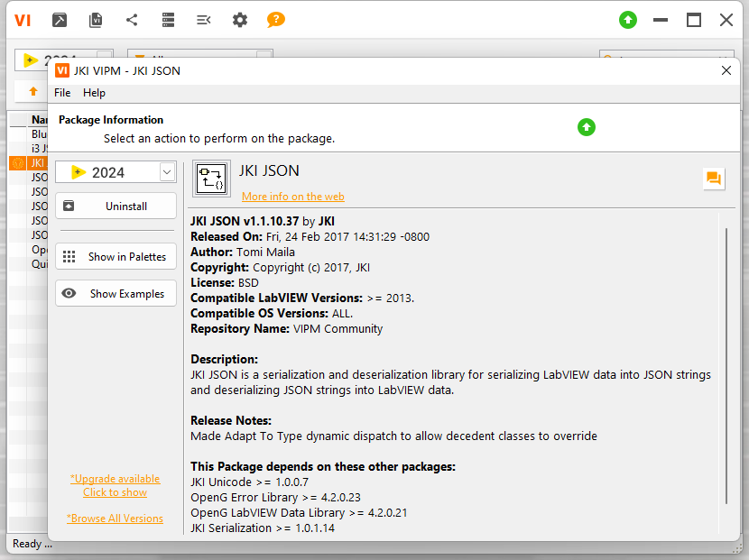
Task: Open settings gear in main toolbar
Action: click(240, 20)
